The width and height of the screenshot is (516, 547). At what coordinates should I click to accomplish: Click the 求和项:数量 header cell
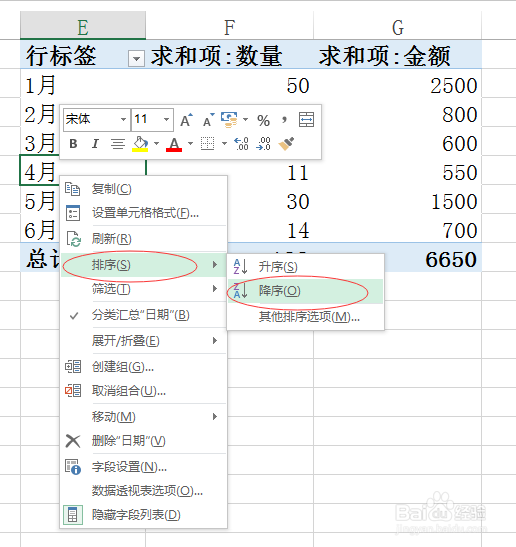coord(230,54)
